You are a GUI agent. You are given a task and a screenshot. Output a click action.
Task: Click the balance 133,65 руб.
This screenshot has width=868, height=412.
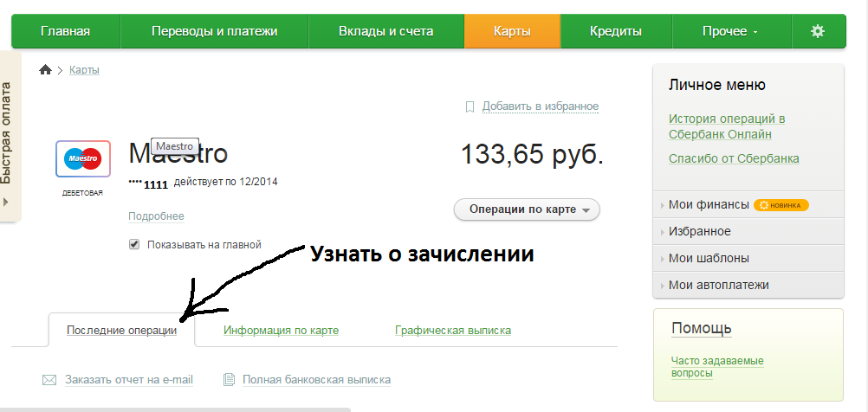tap(532, 154)
